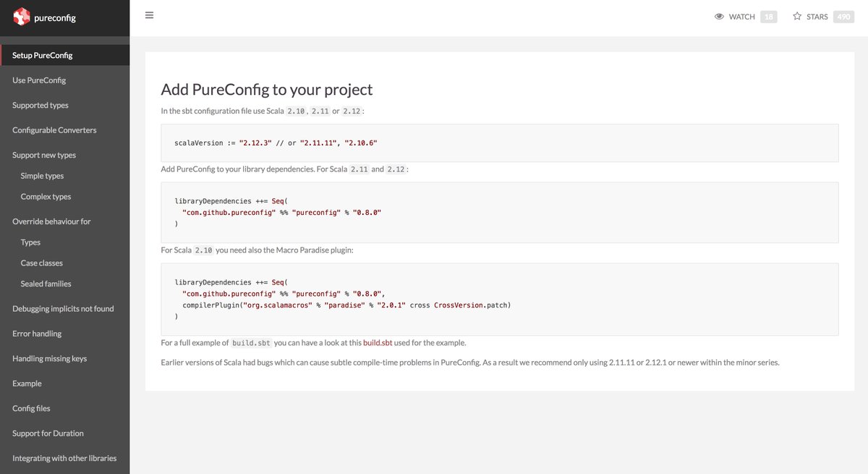
Task: Open the STARS count badge 490
Action: point(843,17)
